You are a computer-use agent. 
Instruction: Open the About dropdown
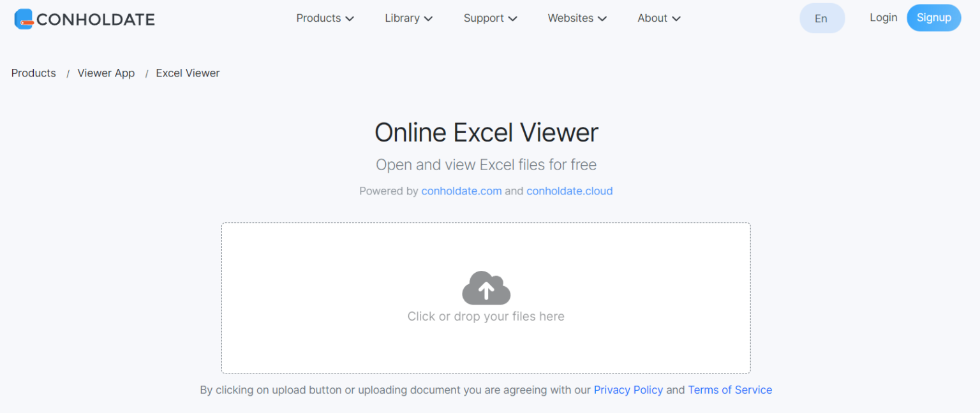click(x=658, y=18)
